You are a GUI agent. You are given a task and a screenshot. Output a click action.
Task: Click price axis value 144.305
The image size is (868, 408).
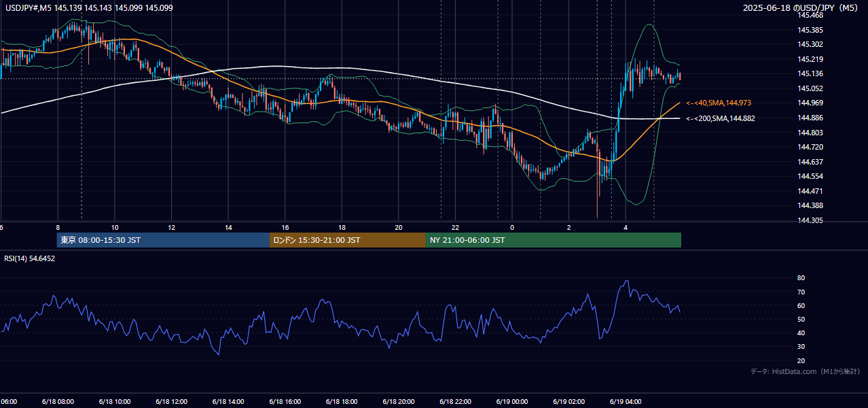coord(810,220)
